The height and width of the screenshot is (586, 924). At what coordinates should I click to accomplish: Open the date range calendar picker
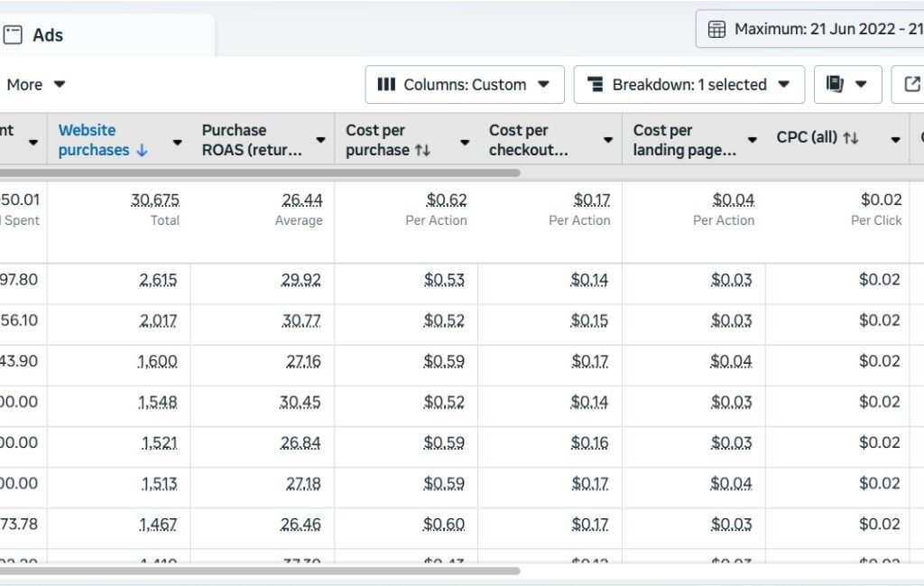tap(716, 29)
